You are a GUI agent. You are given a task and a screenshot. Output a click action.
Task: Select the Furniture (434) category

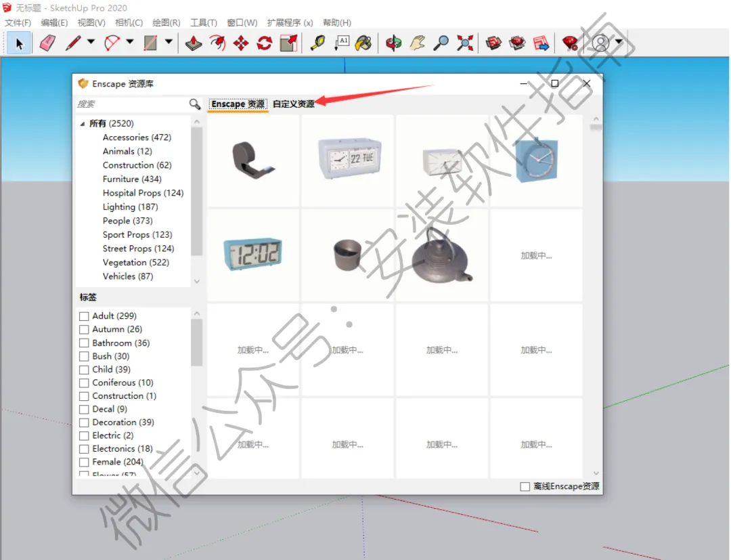pos(132,179)
